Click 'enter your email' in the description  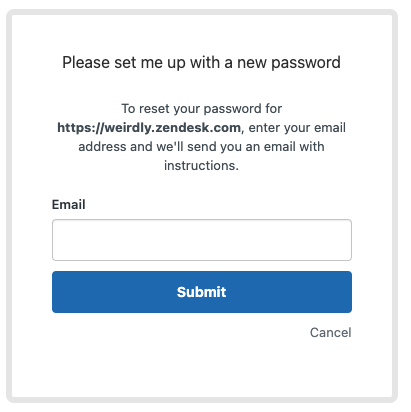[297, 128]
